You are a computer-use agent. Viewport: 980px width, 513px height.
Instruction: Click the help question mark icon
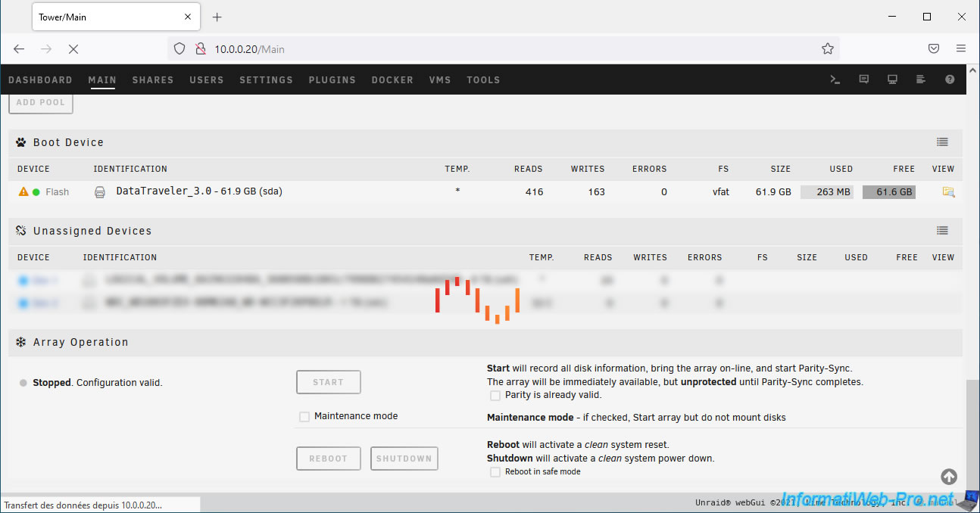(950, 79)
